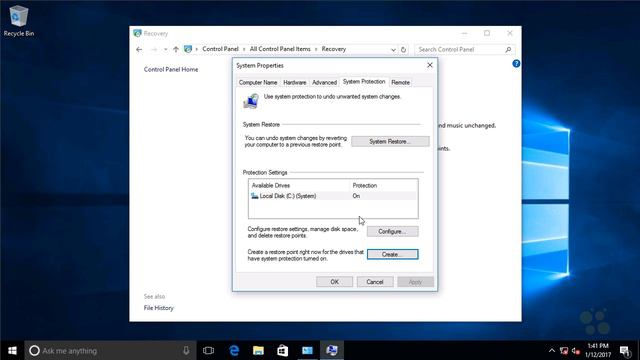Image resolution: width=640 pixels, height=360 pixels.
Task: Click the Cancel button
Action: [x=375, y=282]
